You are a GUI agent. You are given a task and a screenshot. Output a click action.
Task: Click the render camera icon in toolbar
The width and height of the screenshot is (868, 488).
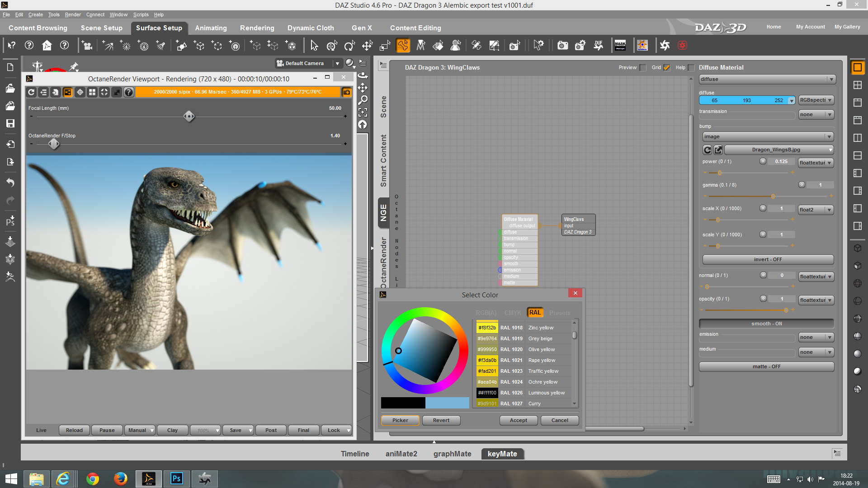[562, 45]
